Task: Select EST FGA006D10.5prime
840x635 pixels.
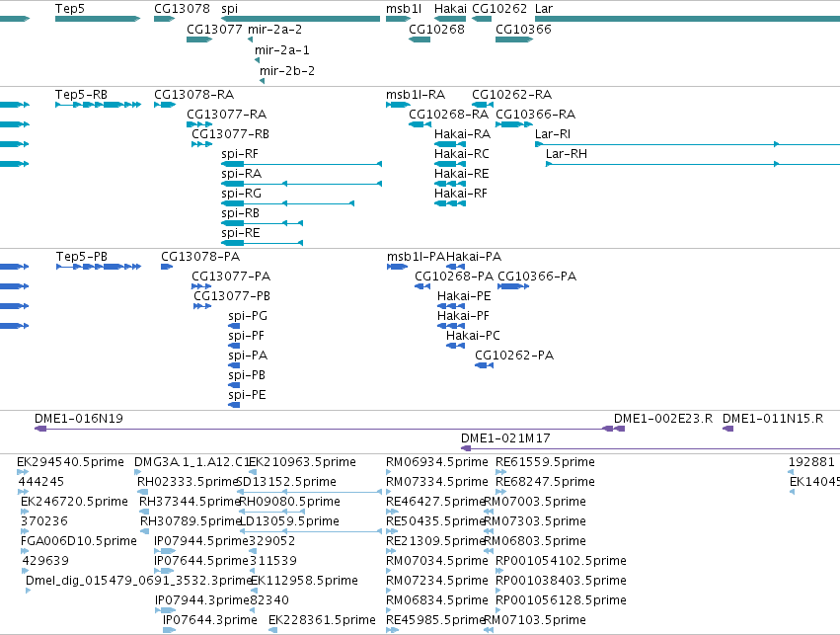Action: coord(25,551)
